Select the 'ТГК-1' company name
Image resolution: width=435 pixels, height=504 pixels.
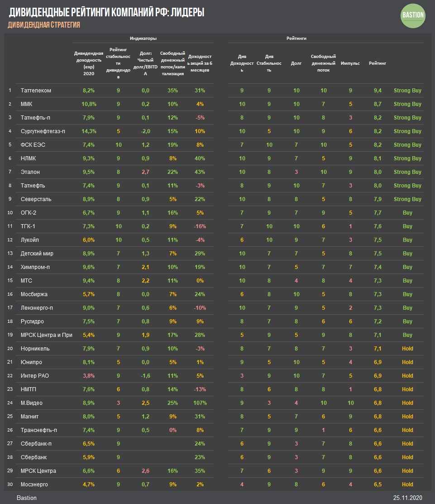click(28, 226)
